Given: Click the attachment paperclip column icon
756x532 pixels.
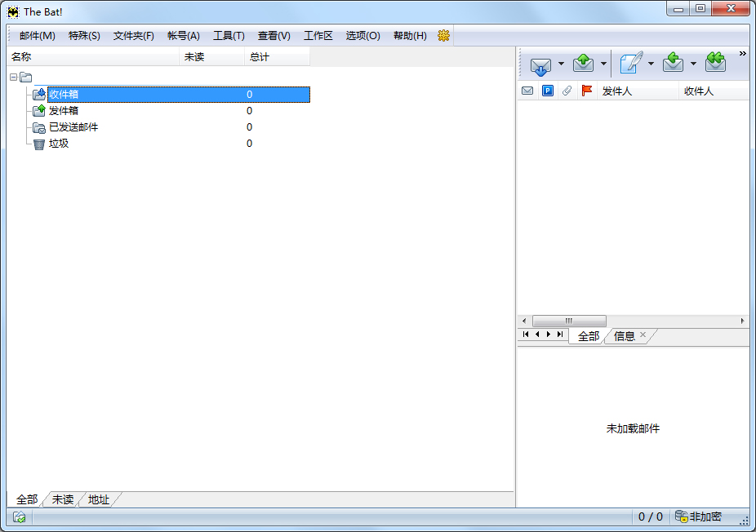Looking at the screenshot, I should pyautogui.click(x=567, y=91).
